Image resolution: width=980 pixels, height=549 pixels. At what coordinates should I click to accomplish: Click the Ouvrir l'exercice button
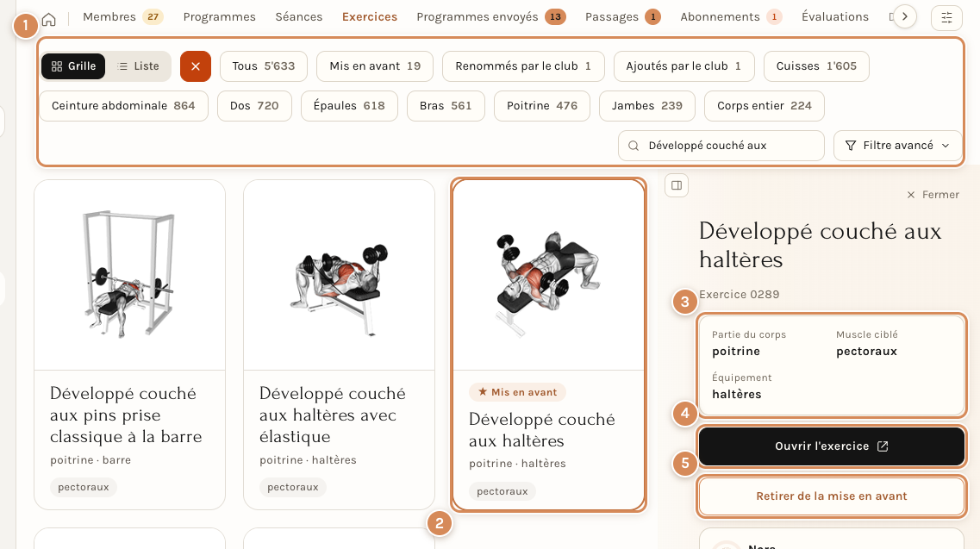(x=831, y=446)
